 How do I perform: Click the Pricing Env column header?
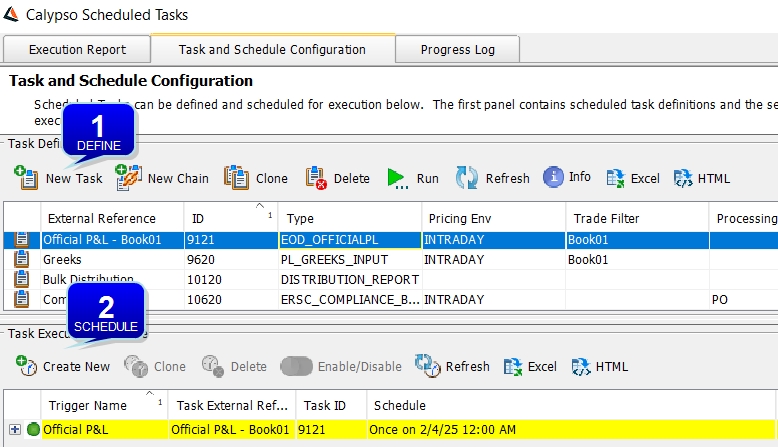click(494, 218)
